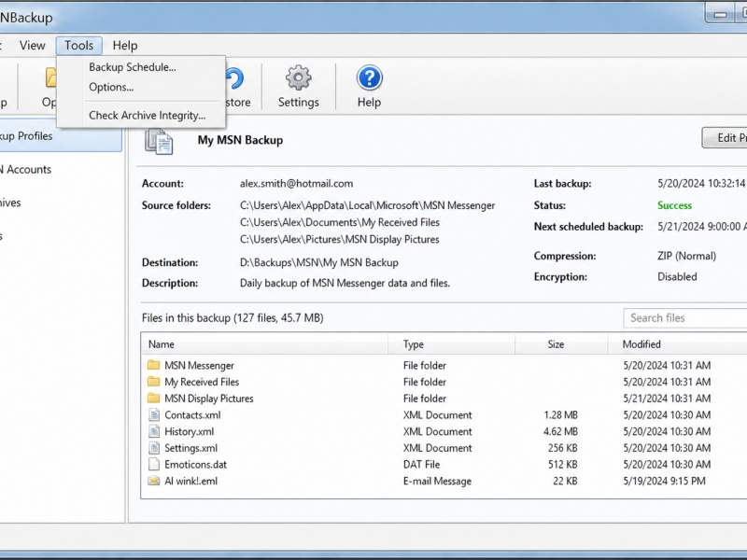Click the My Received Files source folder path
747x560 pixels.
tap(340, 222)
